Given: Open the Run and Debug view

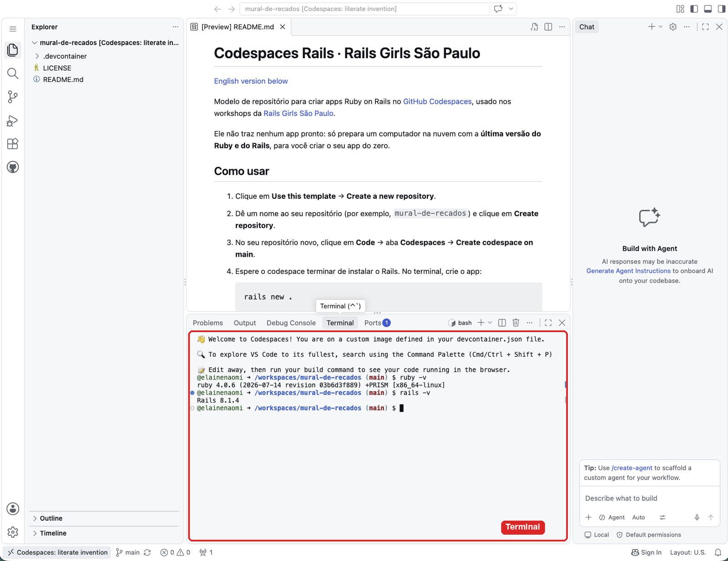Looking at the screenshot, I should point(13,121).
